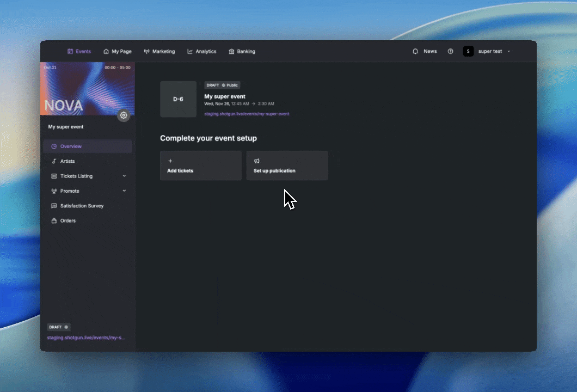Open the event link at sidebar bottom
Screen dimensions: 577x392
click(x=86, y=338)
